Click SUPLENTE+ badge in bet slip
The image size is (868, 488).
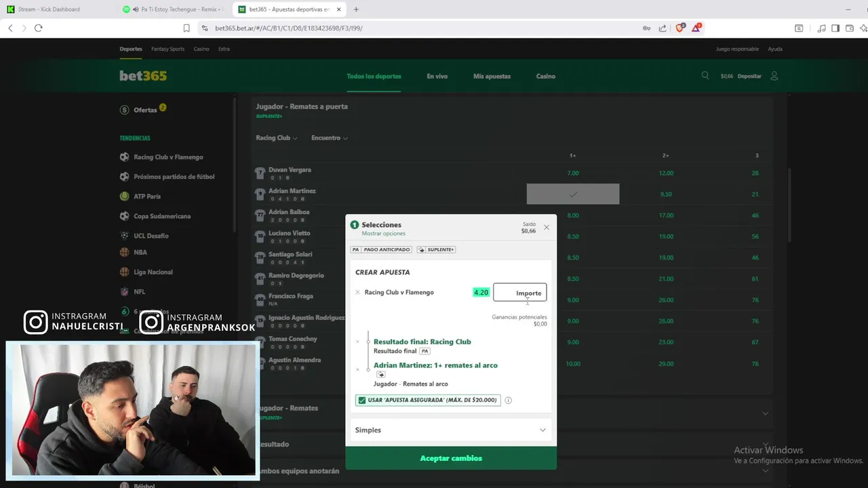(436, 249)
